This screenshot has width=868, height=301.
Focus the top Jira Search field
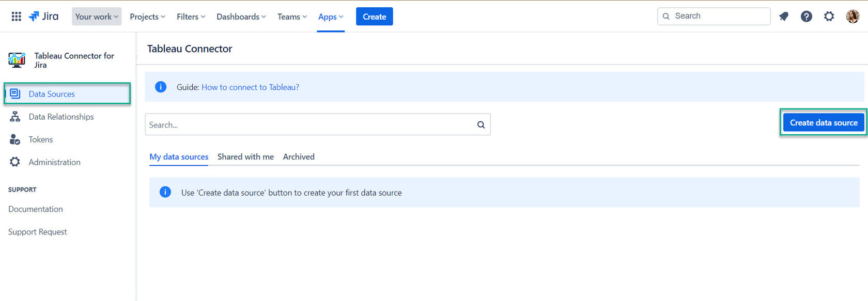(714, 17)
